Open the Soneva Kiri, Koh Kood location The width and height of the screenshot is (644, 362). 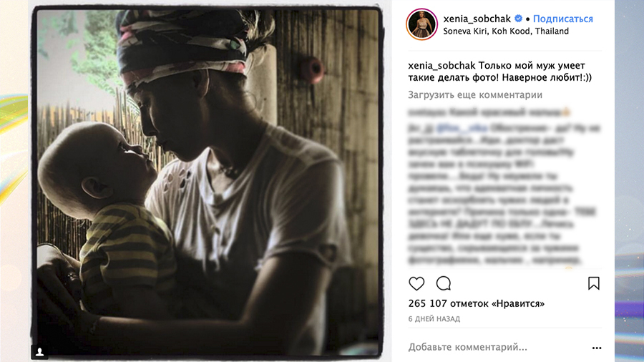point(506,31)
